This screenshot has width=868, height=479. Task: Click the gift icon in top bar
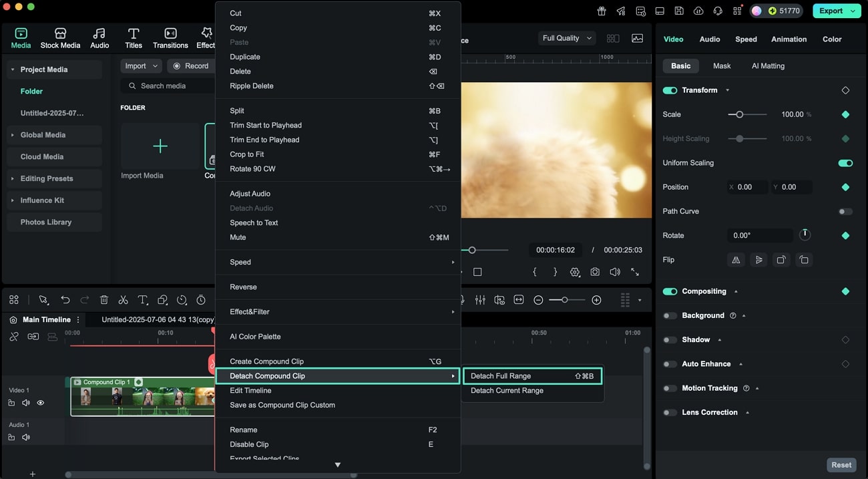(602, 11)
